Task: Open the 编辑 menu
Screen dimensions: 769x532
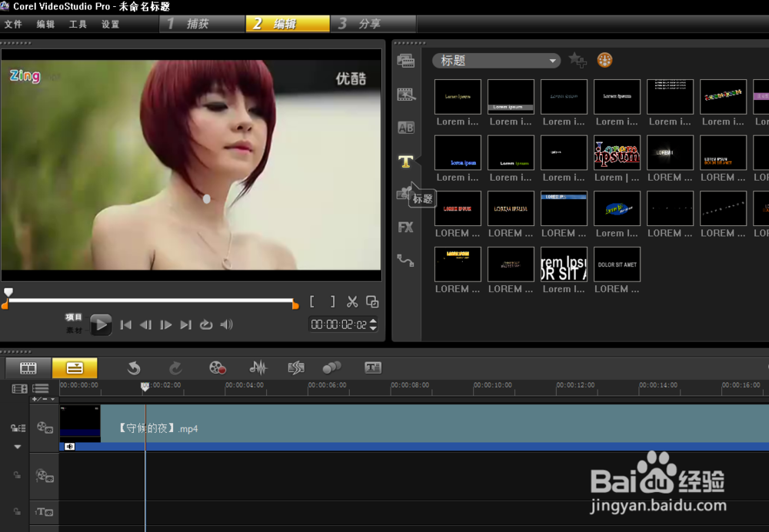Action: click(45, 24)
